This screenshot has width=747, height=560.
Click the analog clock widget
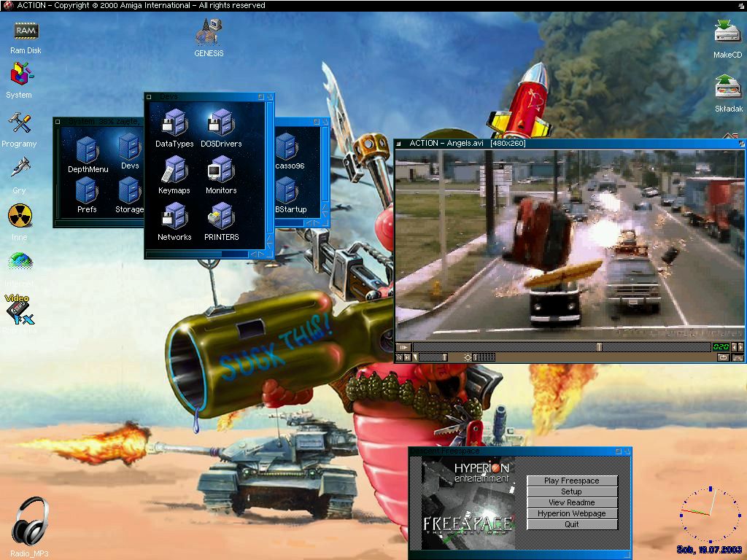pyautogui.click(x=711, y=514)
